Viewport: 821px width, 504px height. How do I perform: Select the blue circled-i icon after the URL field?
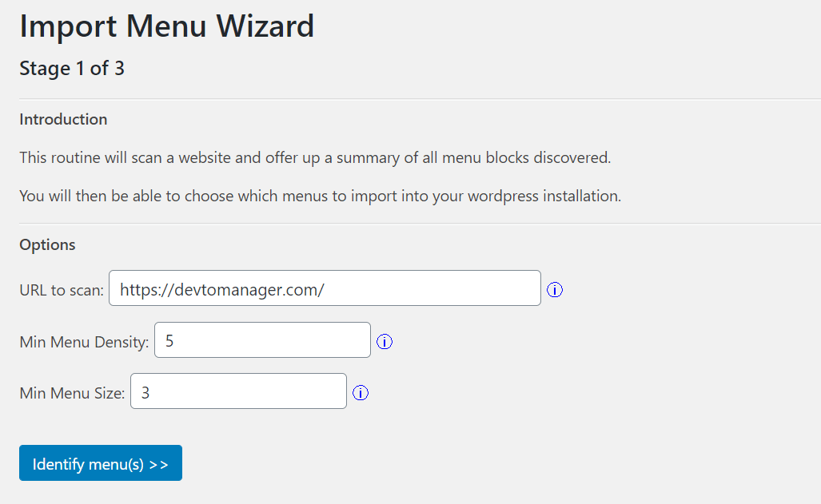pos(555,290)
